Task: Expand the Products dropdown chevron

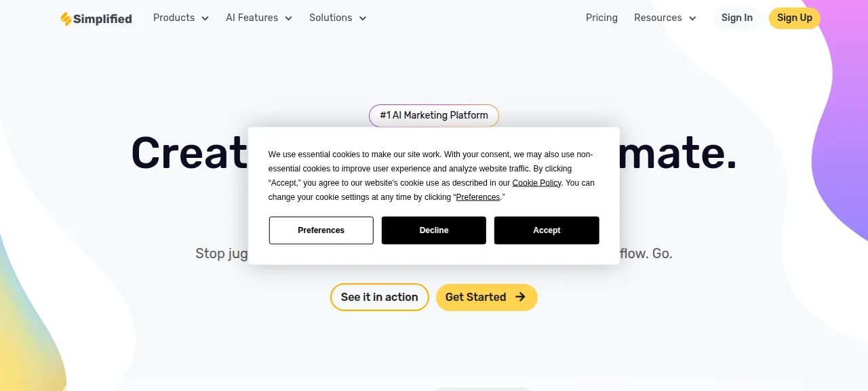Action: [205, 18]
